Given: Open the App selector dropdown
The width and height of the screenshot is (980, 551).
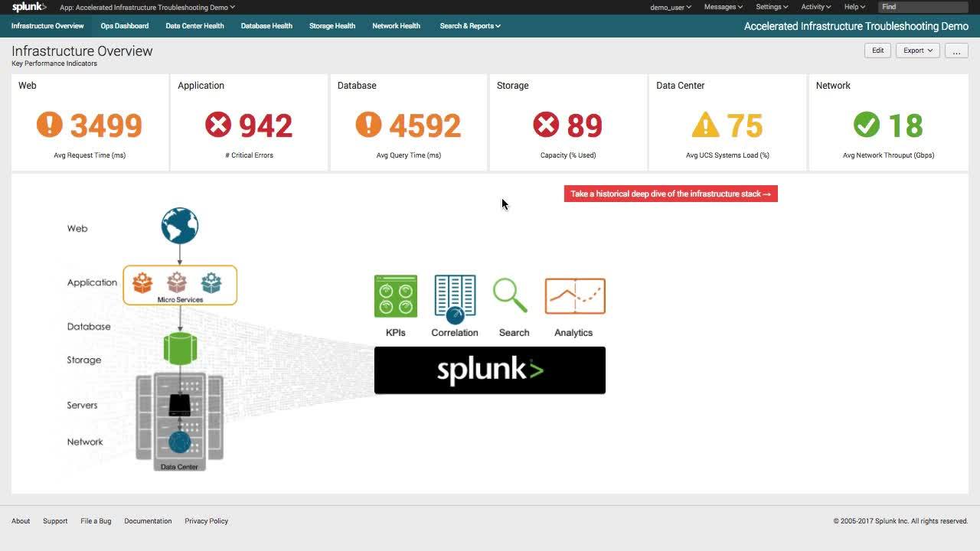Looking at the screenshot, I should [147, 7].
